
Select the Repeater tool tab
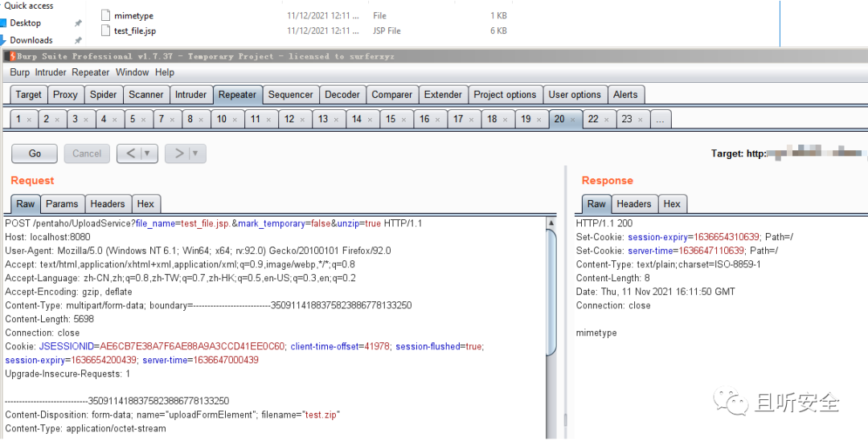[237, 95]
